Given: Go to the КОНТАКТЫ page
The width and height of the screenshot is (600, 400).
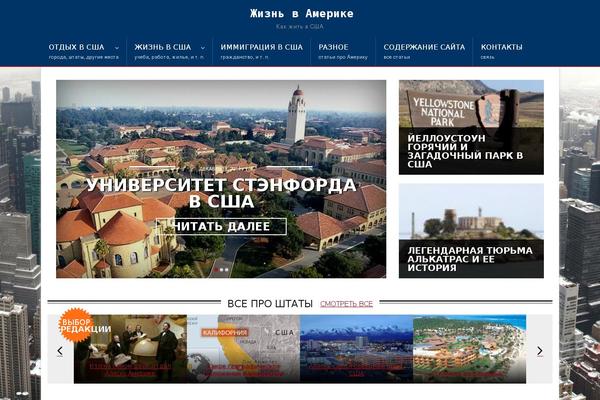Looking at the screenshot, I should tap(501, 47).
